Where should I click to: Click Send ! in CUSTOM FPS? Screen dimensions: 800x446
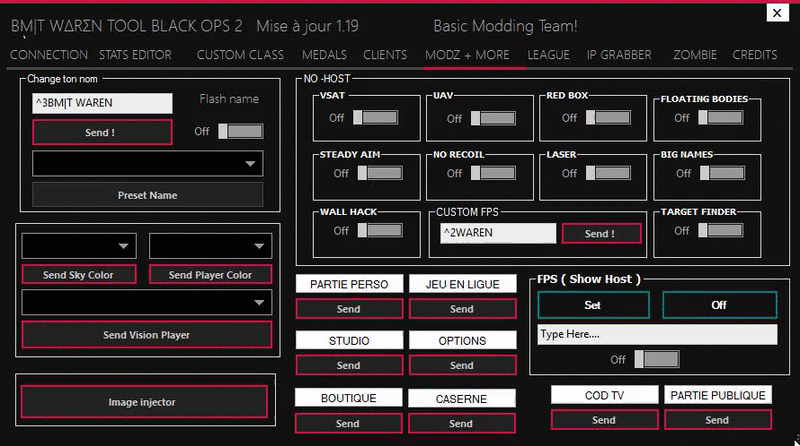pyautogui.click(x=602, y=233)
